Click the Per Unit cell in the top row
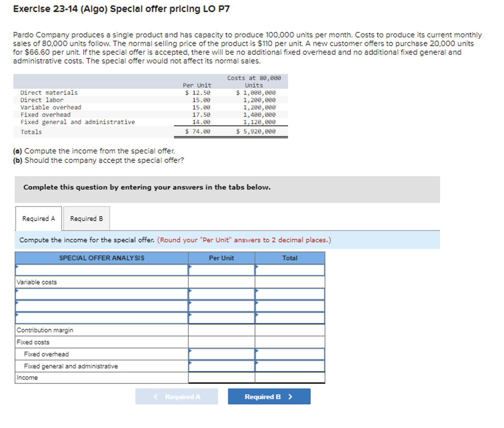The height and width of the screenshot is (428, 504). [x=221, y=270]
